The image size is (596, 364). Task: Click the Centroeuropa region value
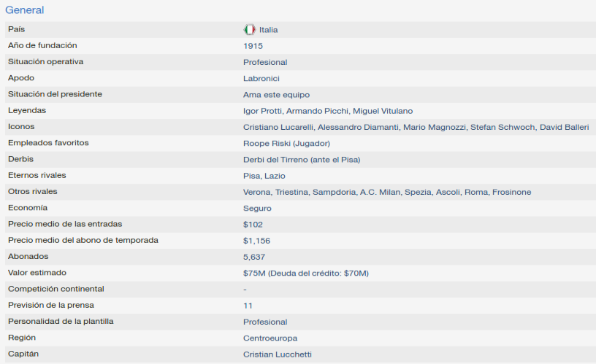click(270, 338)
